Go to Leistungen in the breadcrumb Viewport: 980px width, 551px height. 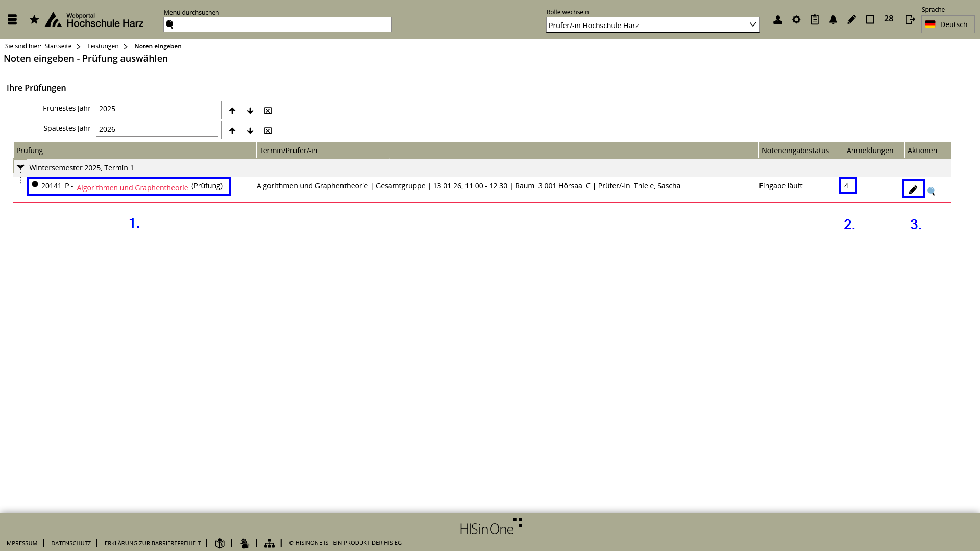click(x=103, y=46)
